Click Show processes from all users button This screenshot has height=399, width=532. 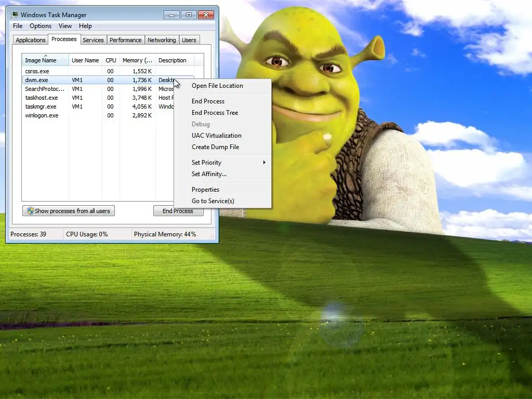click(x=69, y=211)
